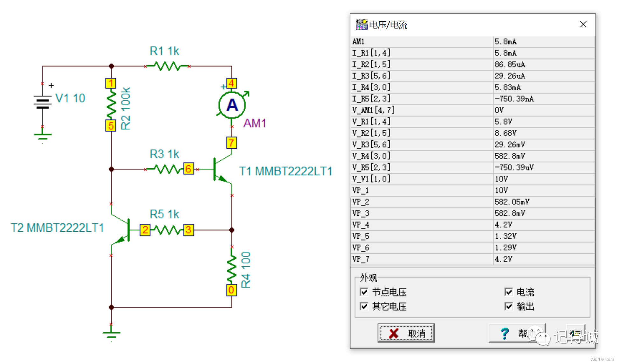Select resistor R1 zigzag symbol

click(x=167, y=66)
